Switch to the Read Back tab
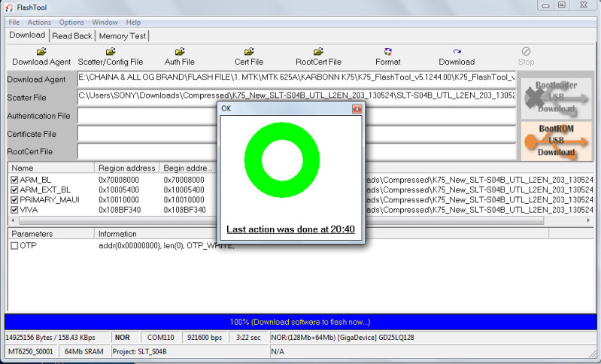 tap(72, 36)
